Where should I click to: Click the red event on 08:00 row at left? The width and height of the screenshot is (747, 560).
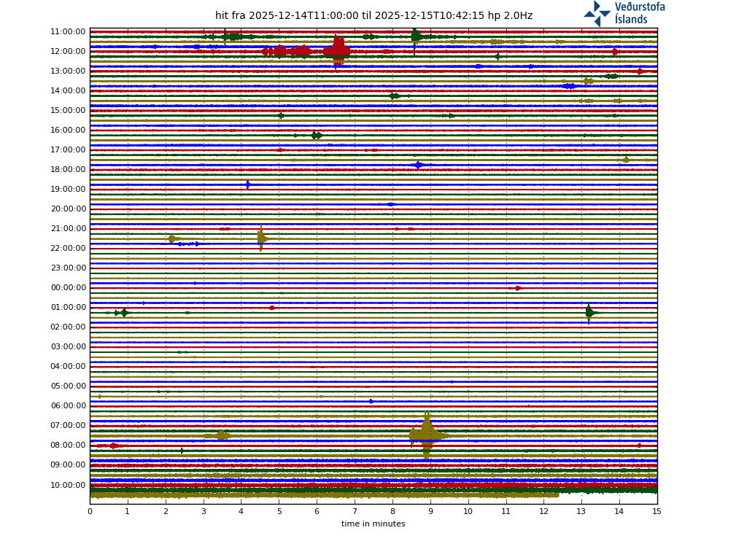(112, 446)
